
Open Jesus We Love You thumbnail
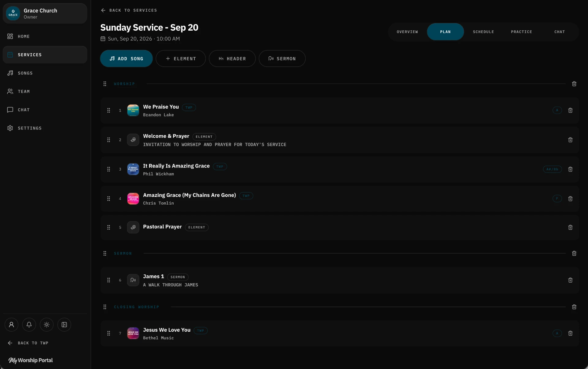click(x=133, y=333)
